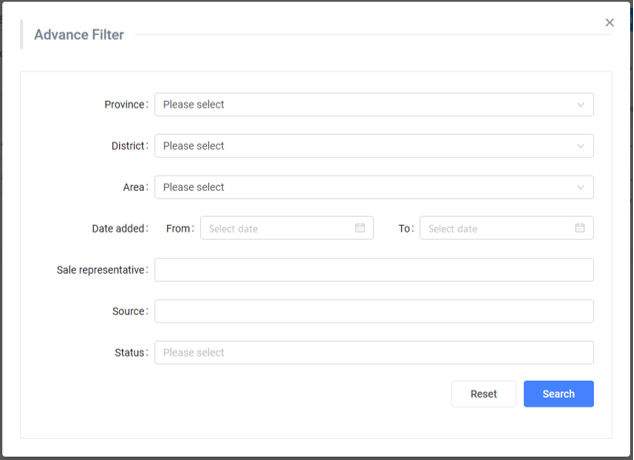Click the calendar icon in From date field
The image size is (634, 460).
(x=360, y=228)
